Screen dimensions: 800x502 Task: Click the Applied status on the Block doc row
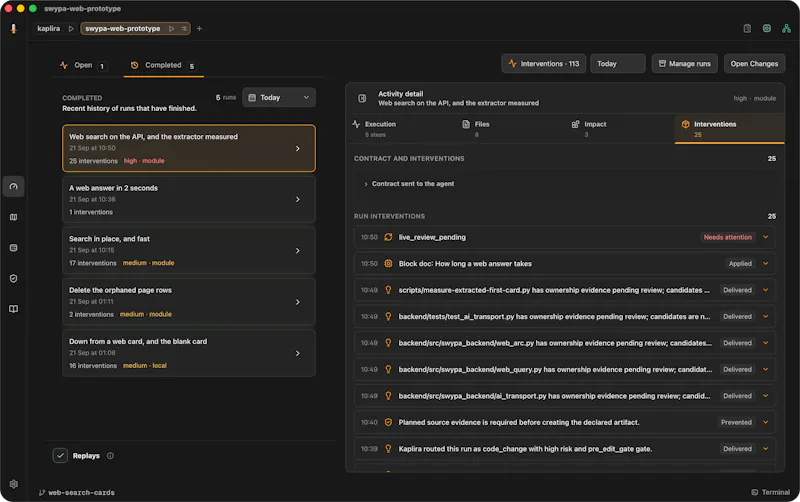click(x=740, y=264)
